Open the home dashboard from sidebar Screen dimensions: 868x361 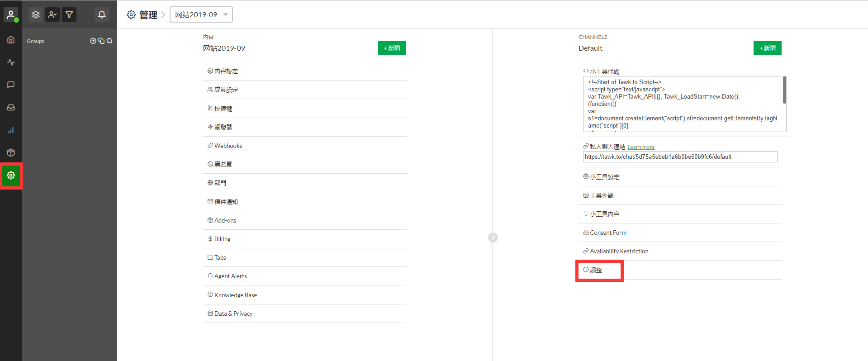pos(11,40)
